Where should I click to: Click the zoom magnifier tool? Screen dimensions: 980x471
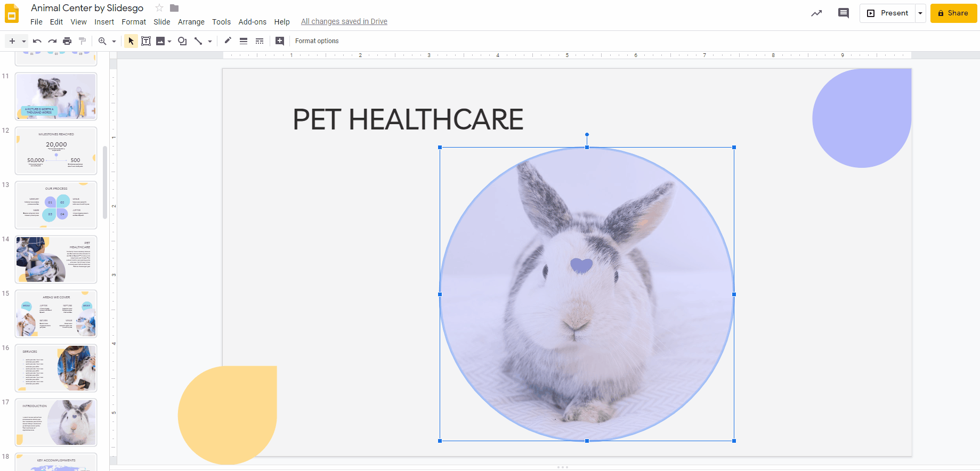tap(102, 41)
